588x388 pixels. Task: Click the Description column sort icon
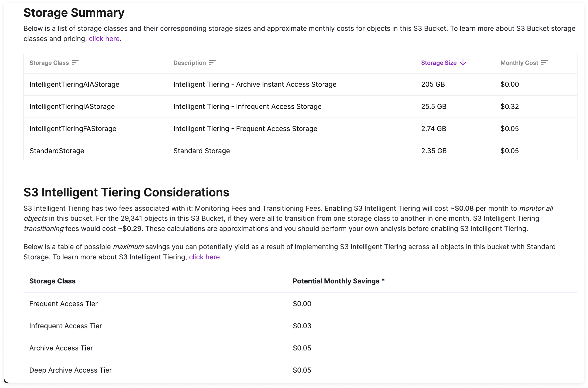pyautogui.click(x=212, y=63)
